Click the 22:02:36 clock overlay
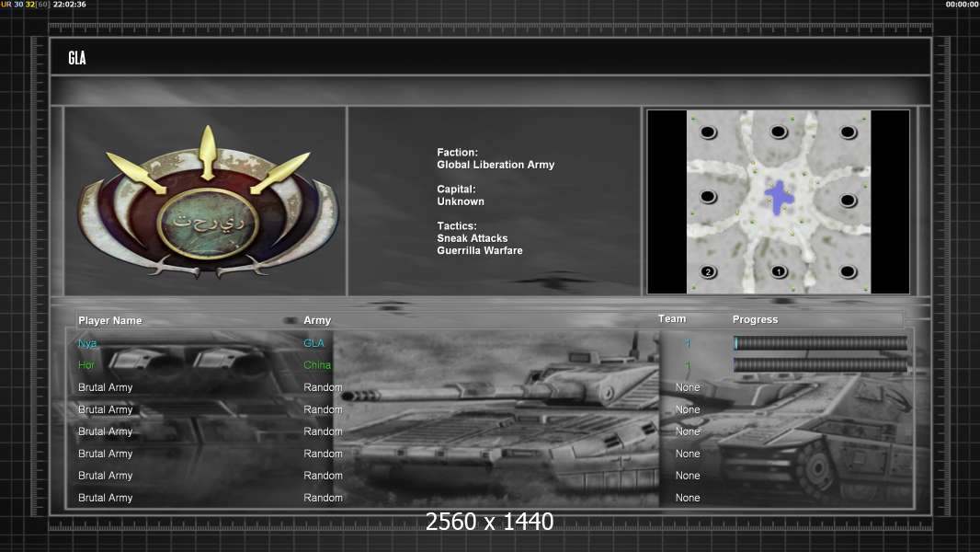The image size is (980, 552). tap(69, 5)
